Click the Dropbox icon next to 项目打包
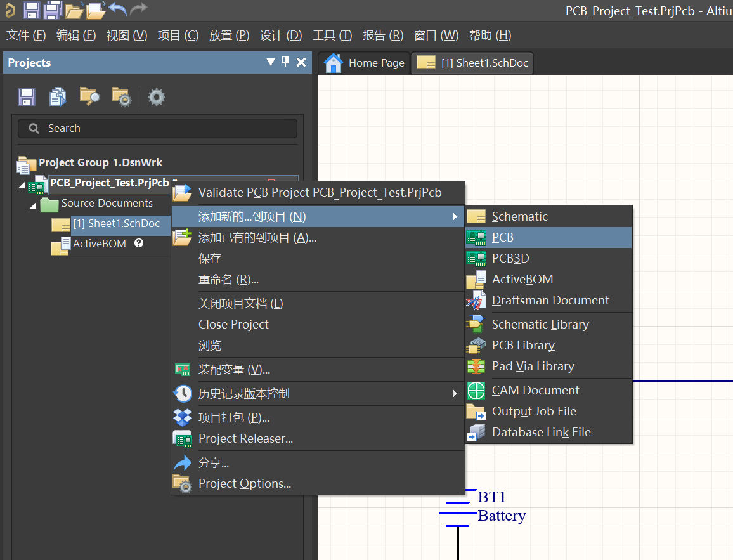 pyautogui.click(x=183, y=417)
